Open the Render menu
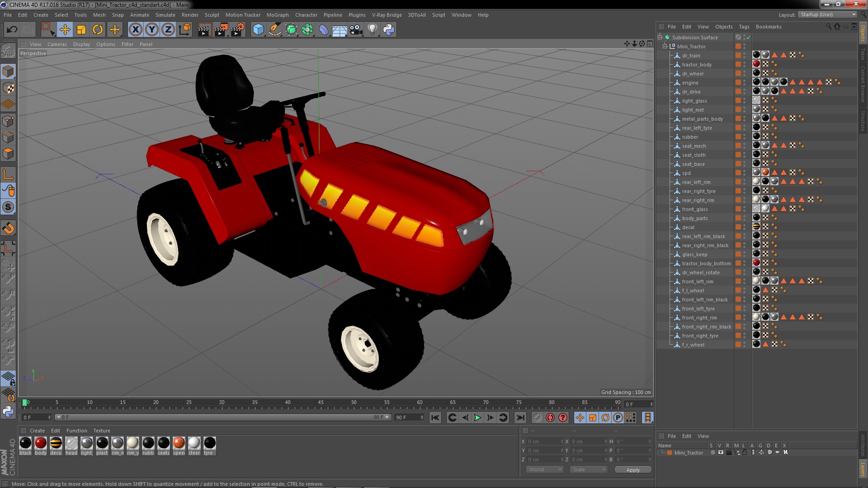This screenshot has height=488, width=868. click(x=190, y=15)
